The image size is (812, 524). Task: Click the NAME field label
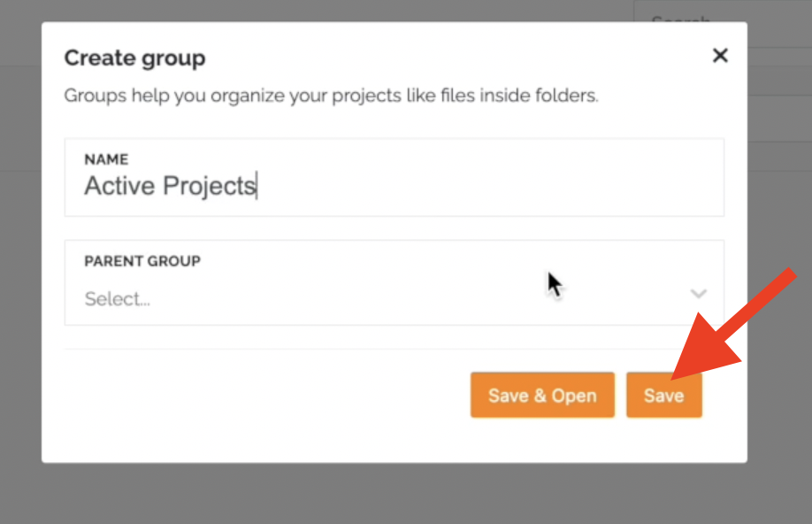pyautogui.click(x=106, y=159)
